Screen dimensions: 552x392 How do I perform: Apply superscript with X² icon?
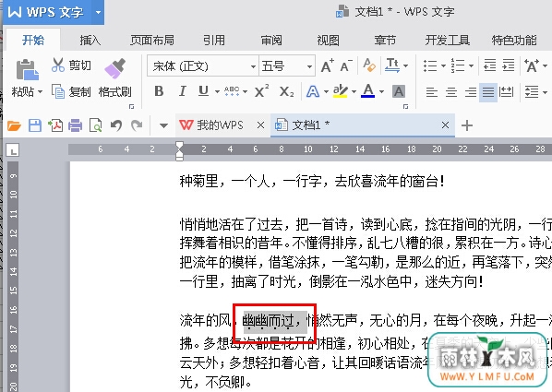click(261, 91)
